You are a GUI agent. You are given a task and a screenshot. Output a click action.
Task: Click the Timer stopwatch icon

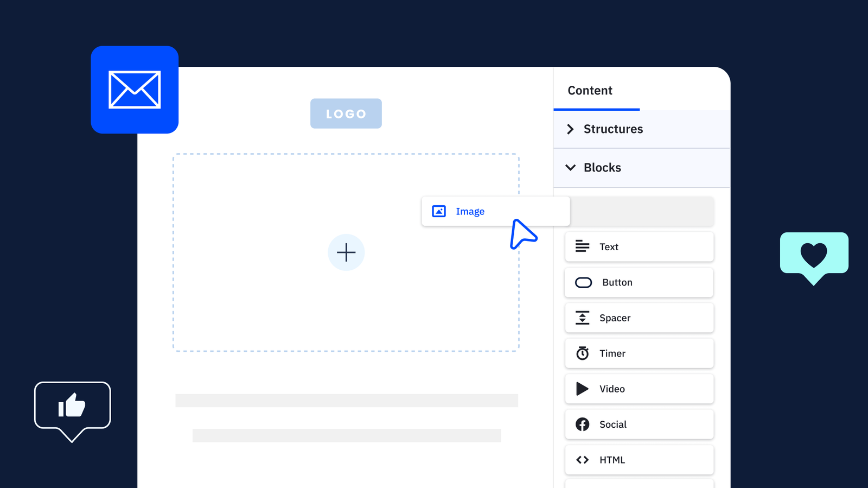[x=582, y=353]
